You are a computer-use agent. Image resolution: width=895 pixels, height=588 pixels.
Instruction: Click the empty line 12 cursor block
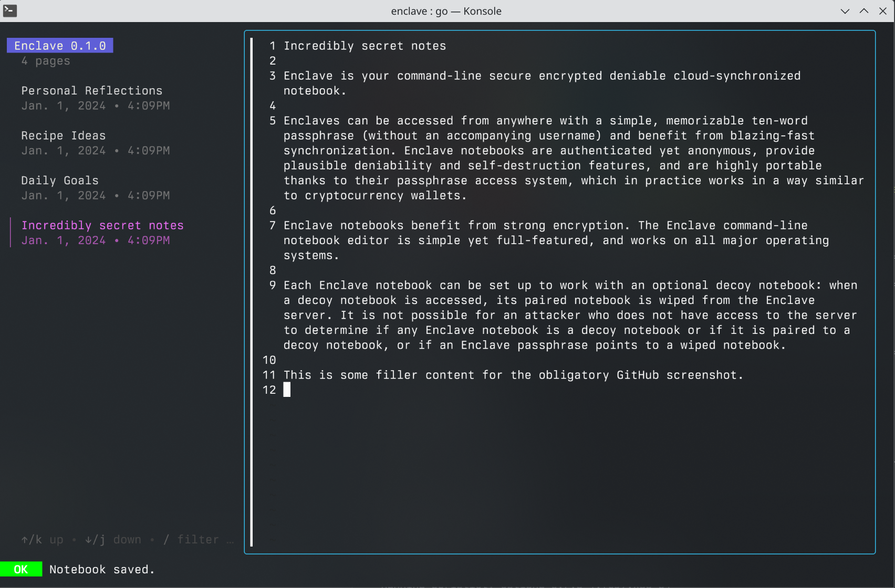[x=287, y=390]
